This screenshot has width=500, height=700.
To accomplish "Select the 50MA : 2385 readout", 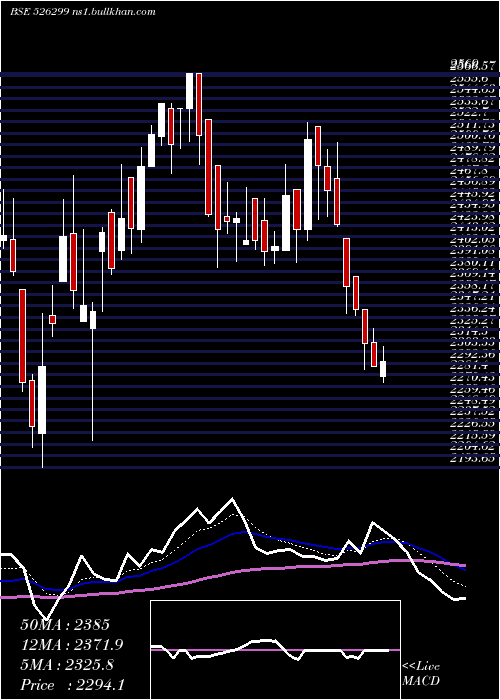I will click(65, 625).
